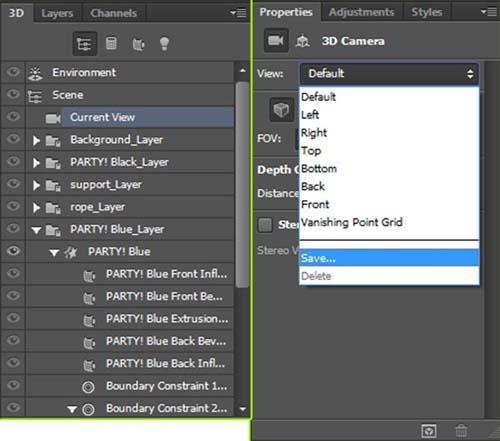Click the Scene row icon
The image size is (500, 441).
click(x=35, y=96)
